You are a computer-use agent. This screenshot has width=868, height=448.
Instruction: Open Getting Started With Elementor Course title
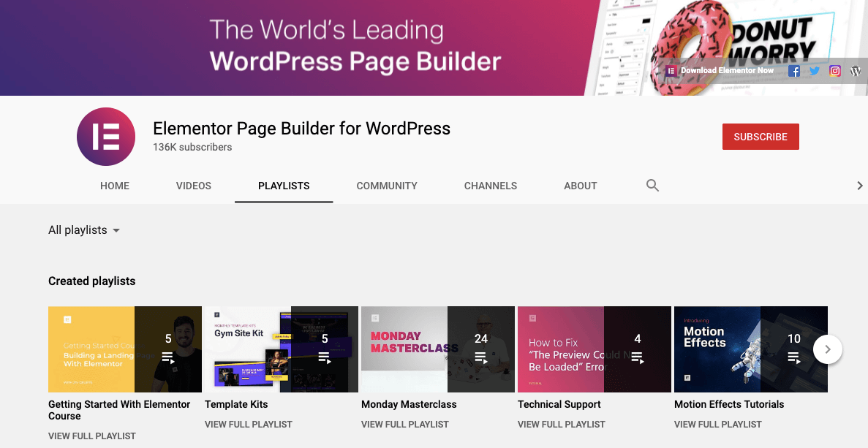point(119,410)
